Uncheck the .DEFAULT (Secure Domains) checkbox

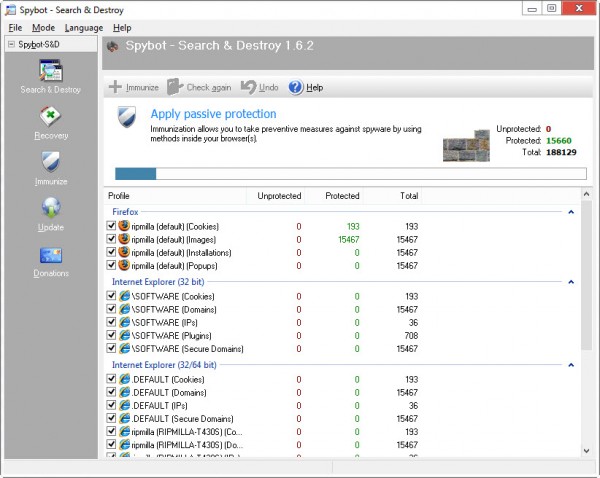point(112,419)
